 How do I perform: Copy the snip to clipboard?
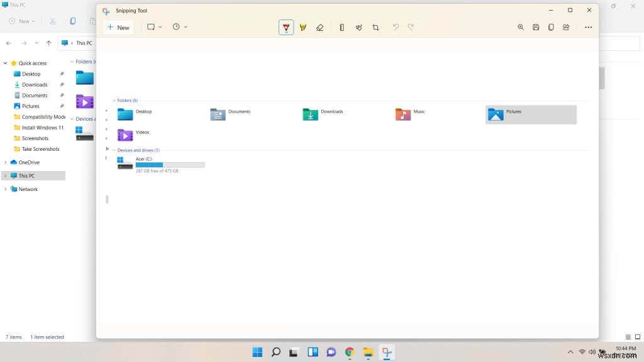[551, 27]
